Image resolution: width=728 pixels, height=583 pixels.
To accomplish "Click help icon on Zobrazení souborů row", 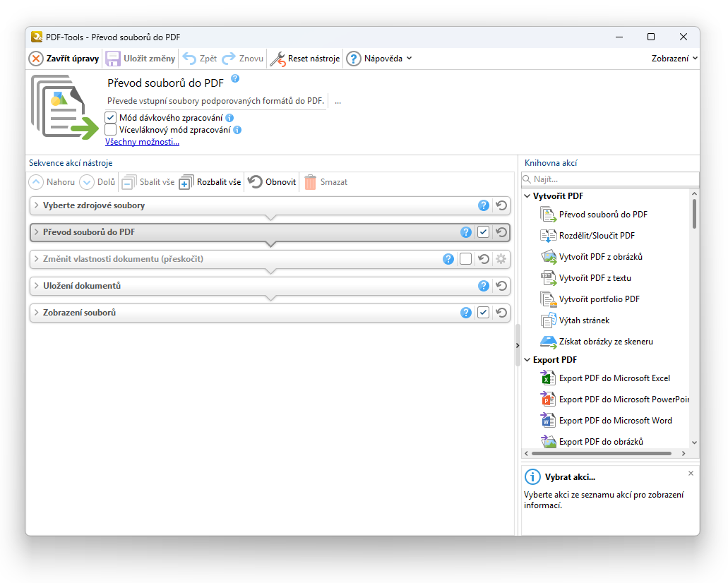I will [465, 313].
